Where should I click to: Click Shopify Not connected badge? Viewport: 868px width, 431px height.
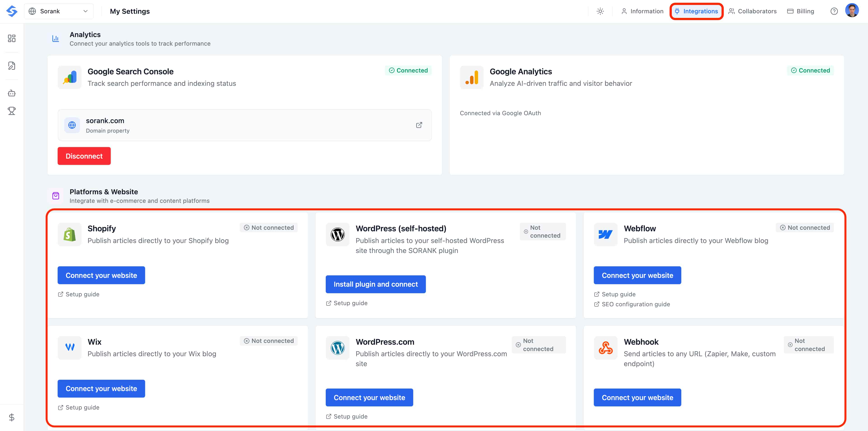269,228
